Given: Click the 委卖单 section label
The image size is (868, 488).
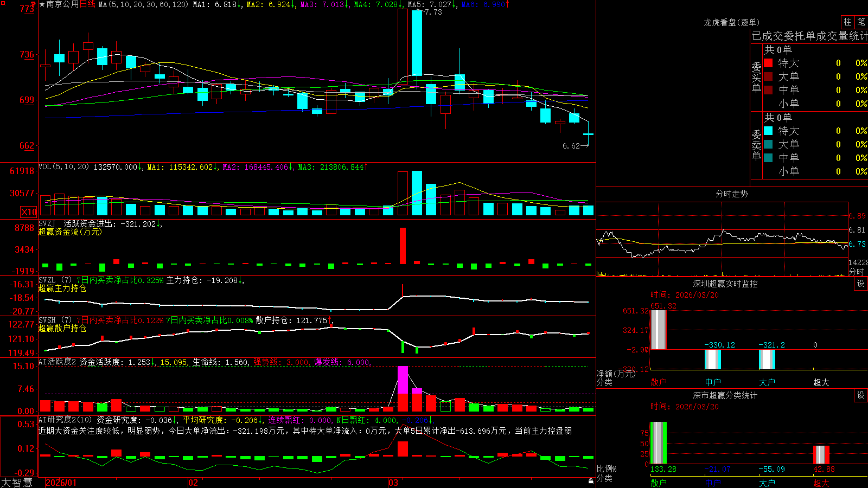Looking at the screenshot, I should (x=756, y=145).
